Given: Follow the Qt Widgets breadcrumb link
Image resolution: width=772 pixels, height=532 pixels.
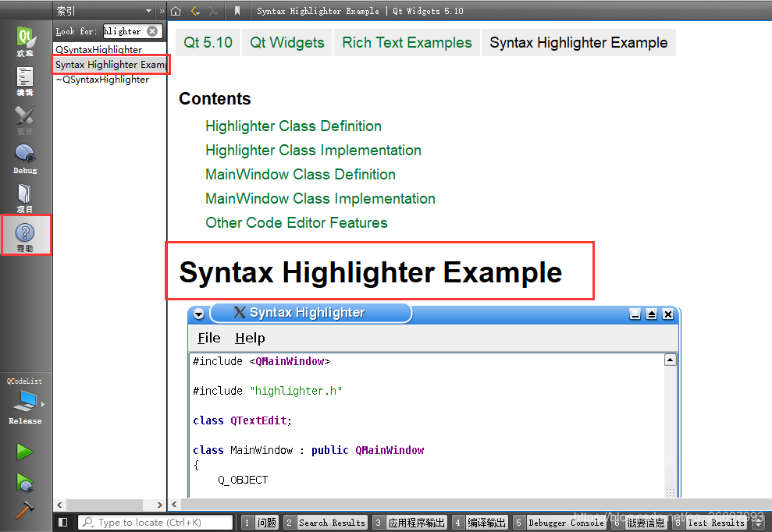Looking at the screenshot, I should tap(287, 42).
